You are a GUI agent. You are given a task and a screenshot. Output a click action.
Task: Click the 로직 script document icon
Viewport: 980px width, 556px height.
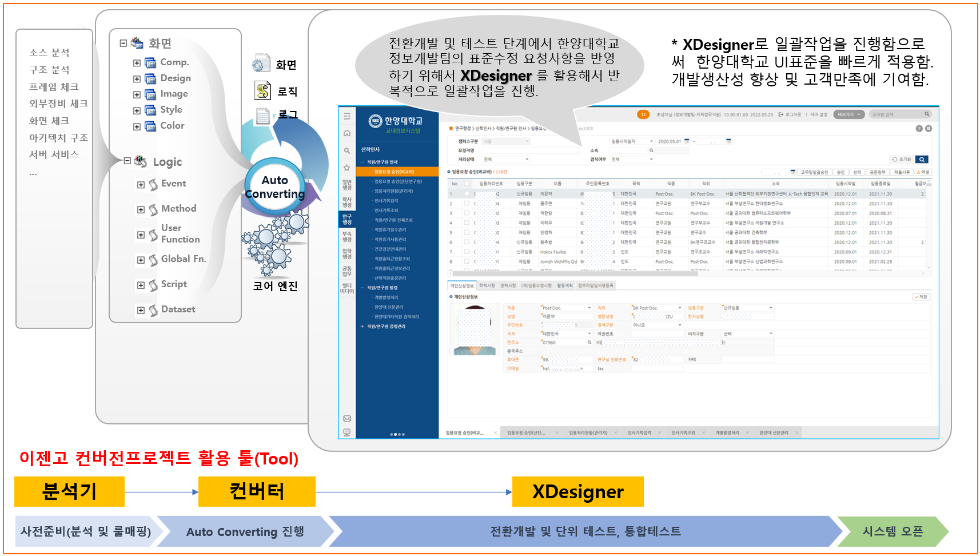pos(263,90)
